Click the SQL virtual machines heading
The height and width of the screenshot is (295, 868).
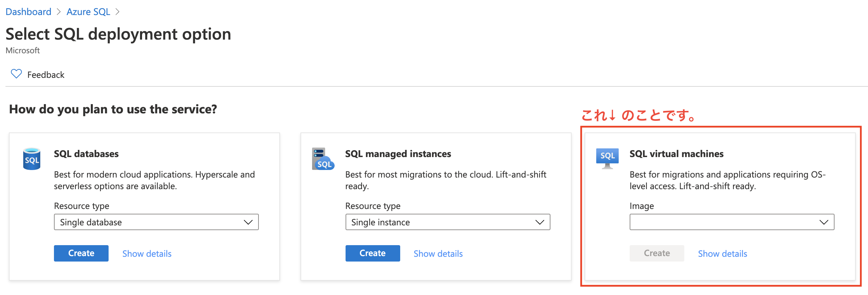(x=676, y=154)
